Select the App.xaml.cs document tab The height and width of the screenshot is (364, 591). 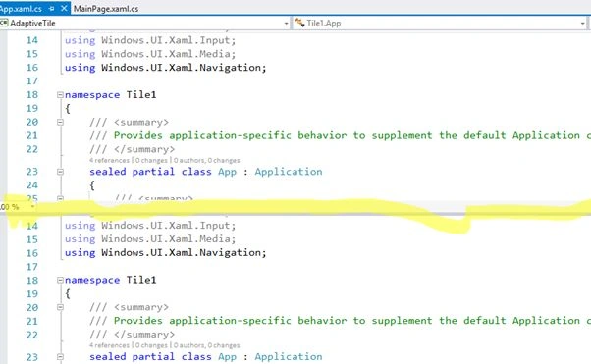click(21, 8)
